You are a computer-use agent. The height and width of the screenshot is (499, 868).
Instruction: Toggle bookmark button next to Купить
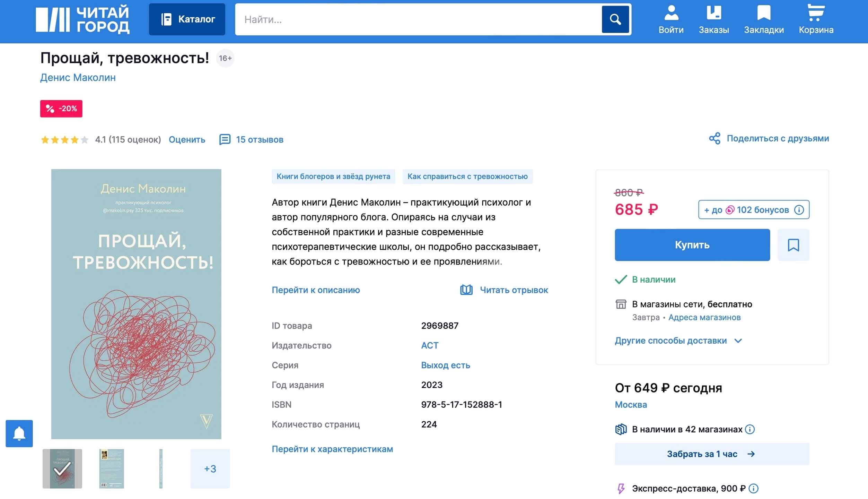pos(794,245)
